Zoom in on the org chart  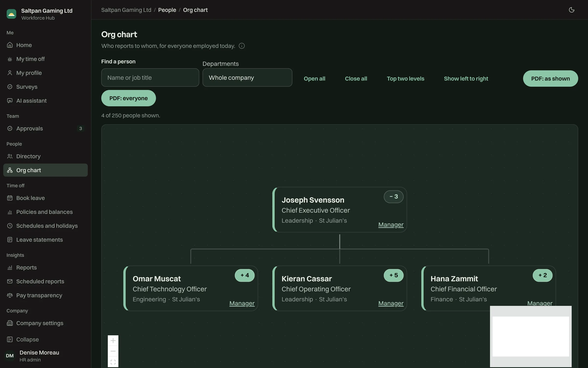pyautogui.click(x=113, y=341)
